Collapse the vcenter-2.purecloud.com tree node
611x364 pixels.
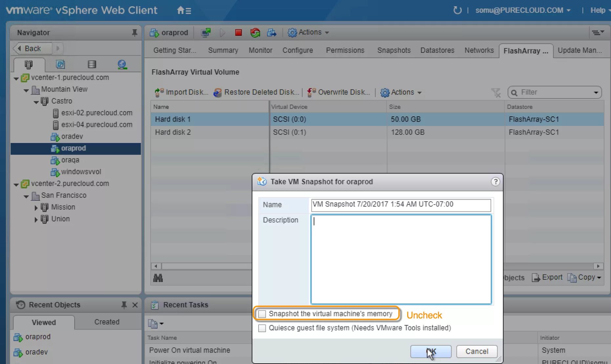pyautogui.click(x=16, y=185)
